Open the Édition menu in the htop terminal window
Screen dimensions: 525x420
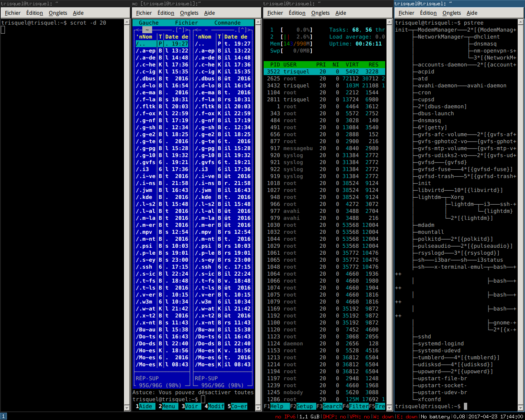(x=297, y=13)
